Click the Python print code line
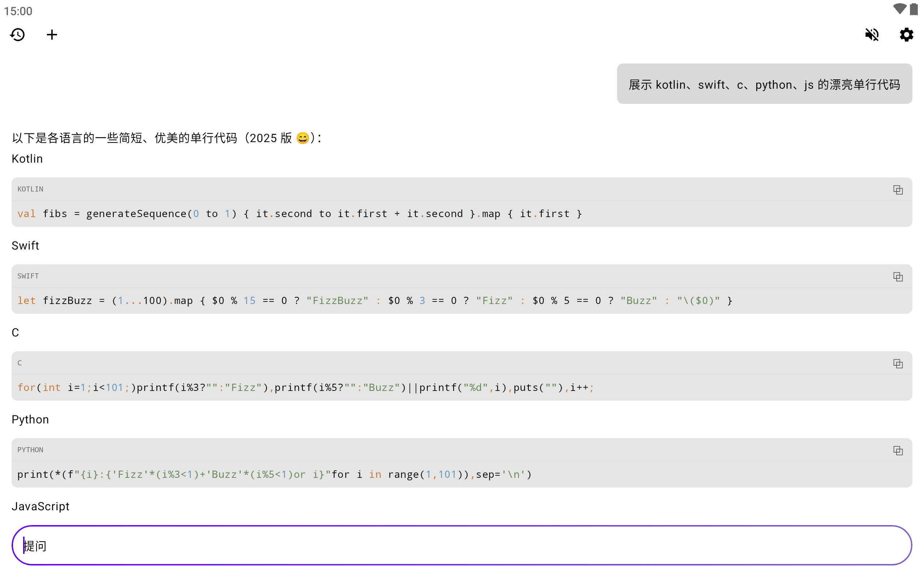Viewport: 924px width, 577px height. 274,475
